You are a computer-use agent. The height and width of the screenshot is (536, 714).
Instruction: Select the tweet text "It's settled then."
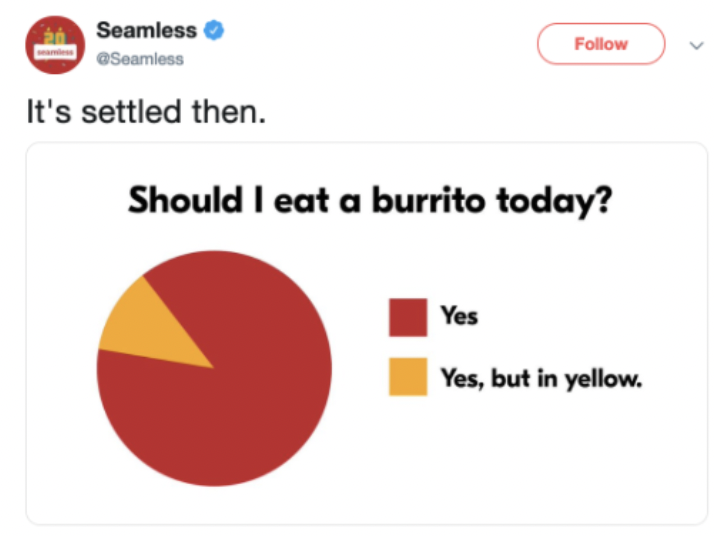[x=146, y=112]
